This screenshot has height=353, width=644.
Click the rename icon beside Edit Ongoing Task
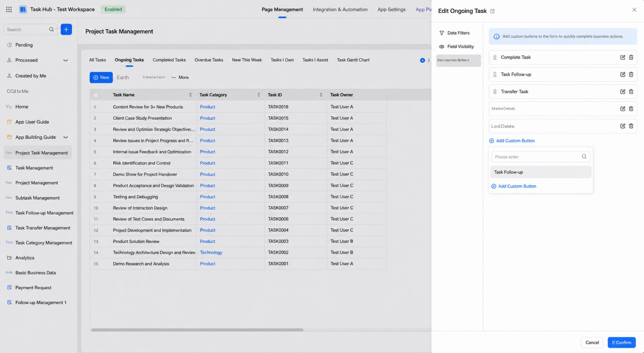coord(492,11)
